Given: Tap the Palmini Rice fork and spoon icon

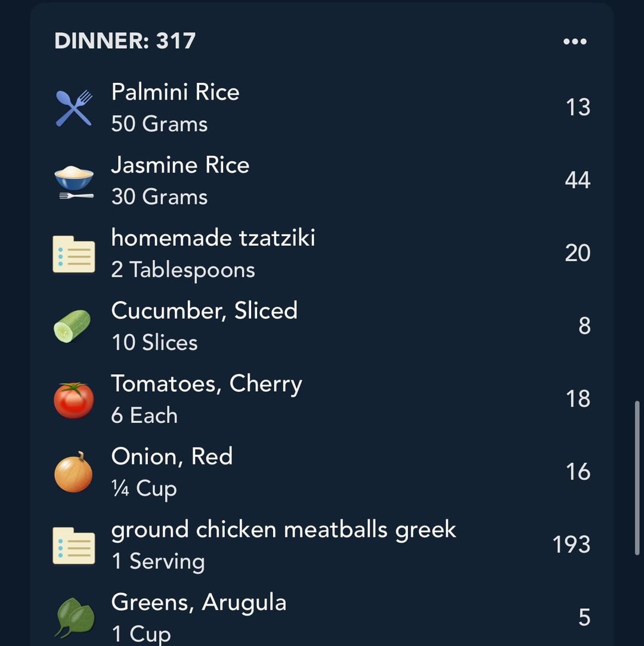Looking at the screenshot, I should tap(74, 108).
